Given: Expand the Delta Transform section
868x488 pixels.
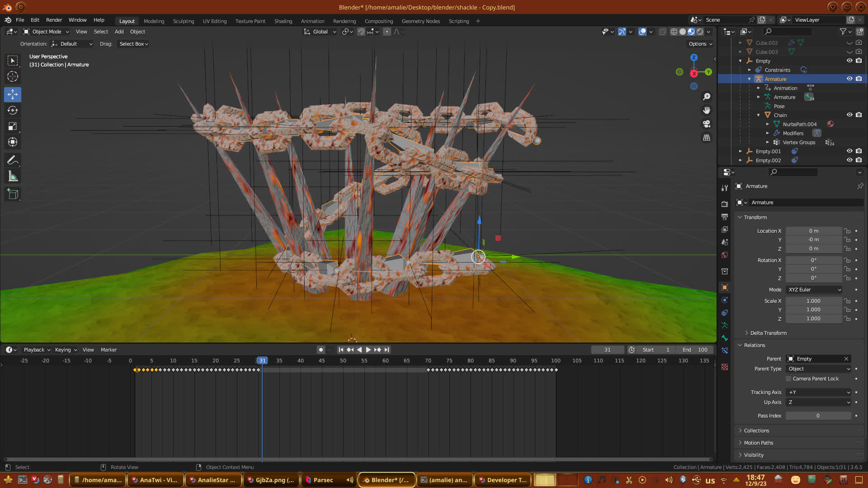Looking at the screenshot, I should 768,333.
